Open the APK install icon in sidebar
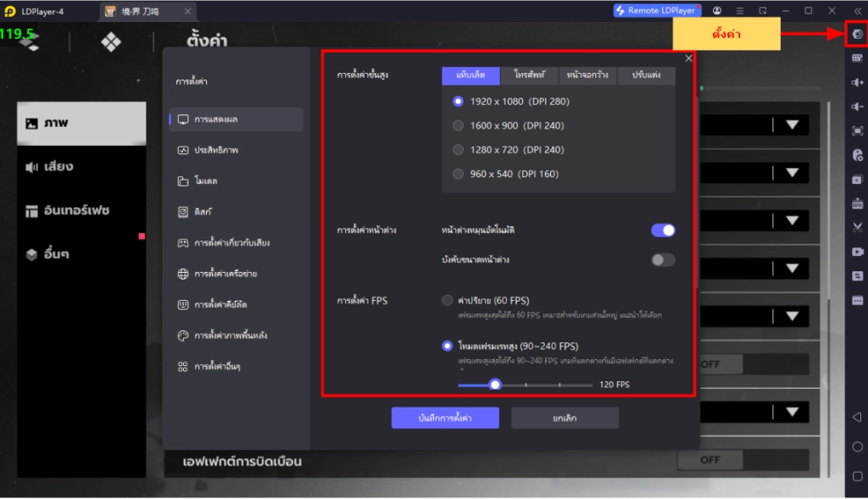This screenshot has height=499, width=868. pyautogui.click(x=857, y=204)
